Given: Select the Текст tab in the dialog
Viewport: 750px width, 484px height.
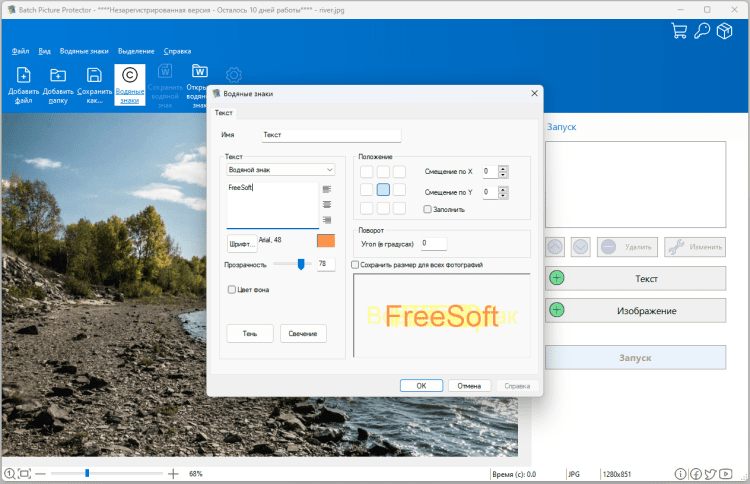Looking at the screenshot, I should 223,113.
